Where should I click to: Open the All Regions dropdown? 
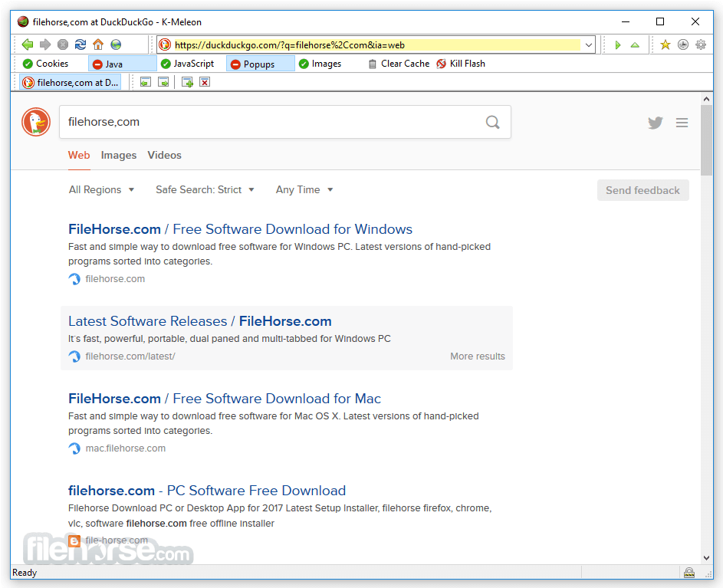[101, 189]
